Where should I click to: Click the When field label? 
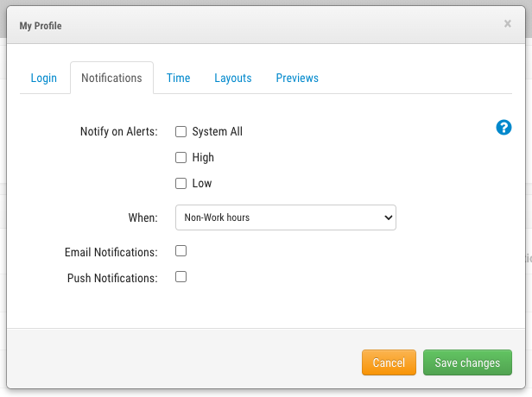(142, 218)
